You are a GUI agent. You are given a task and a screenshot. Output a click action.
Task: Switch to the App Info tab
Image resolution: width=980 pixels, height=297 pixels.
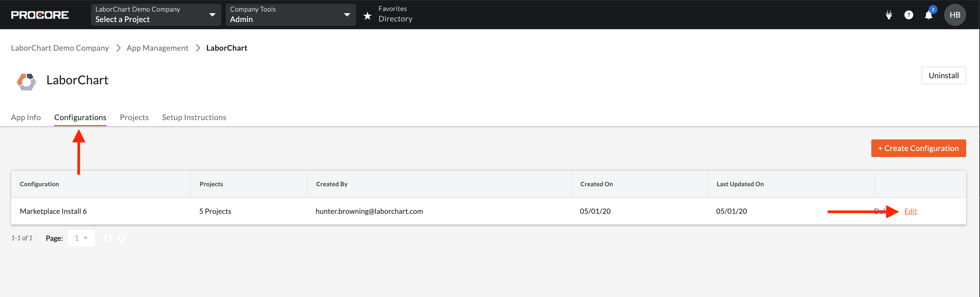[x=26, y=117]
